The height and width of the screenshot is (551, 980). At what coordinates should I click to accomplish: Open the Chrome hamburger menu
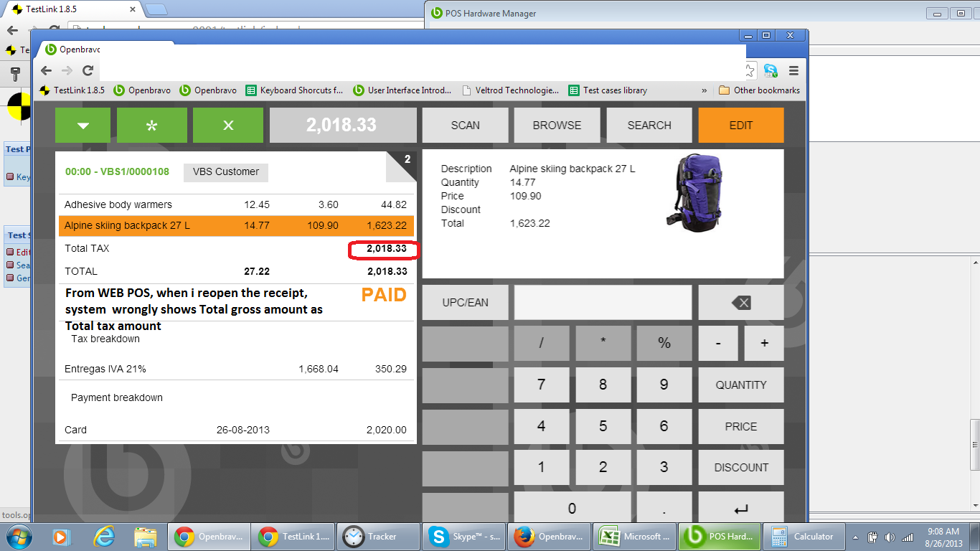793,70
